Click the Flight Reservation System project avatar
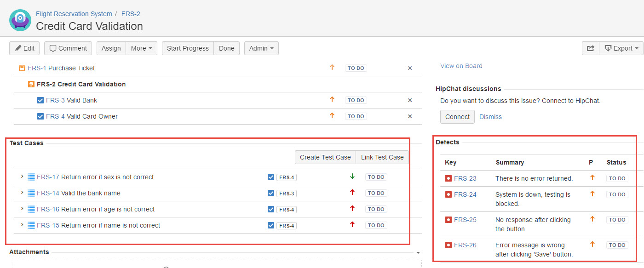The image size is (644, 268). point(20,20)
